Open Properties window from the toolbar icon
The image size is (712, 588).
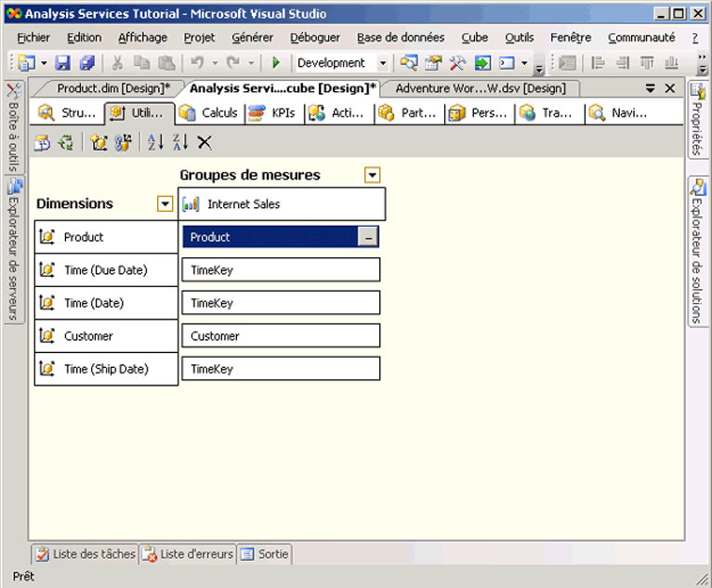433,62
